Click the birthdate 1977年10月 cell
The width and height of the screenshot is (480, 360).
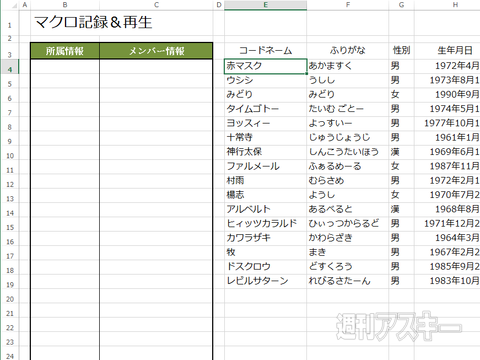(x=447, y=123)
